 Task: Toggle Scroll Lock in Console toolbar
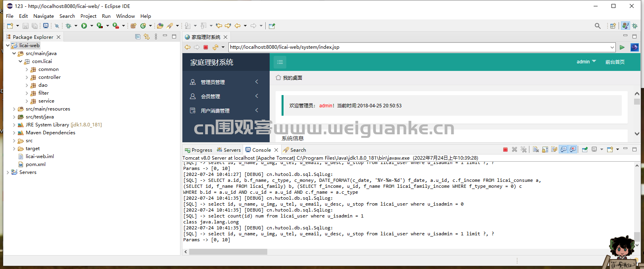pyautogui.click(x=545, y=150)
